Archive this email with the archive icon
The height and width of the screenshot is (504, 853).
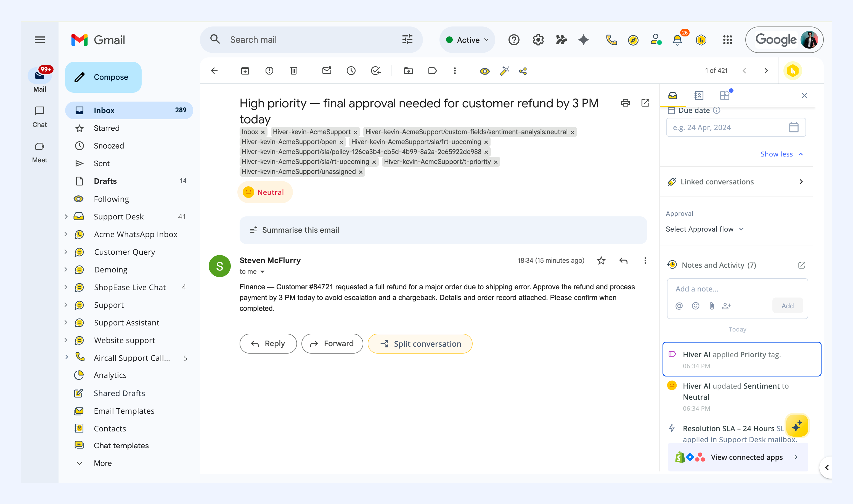coord(245,71)
